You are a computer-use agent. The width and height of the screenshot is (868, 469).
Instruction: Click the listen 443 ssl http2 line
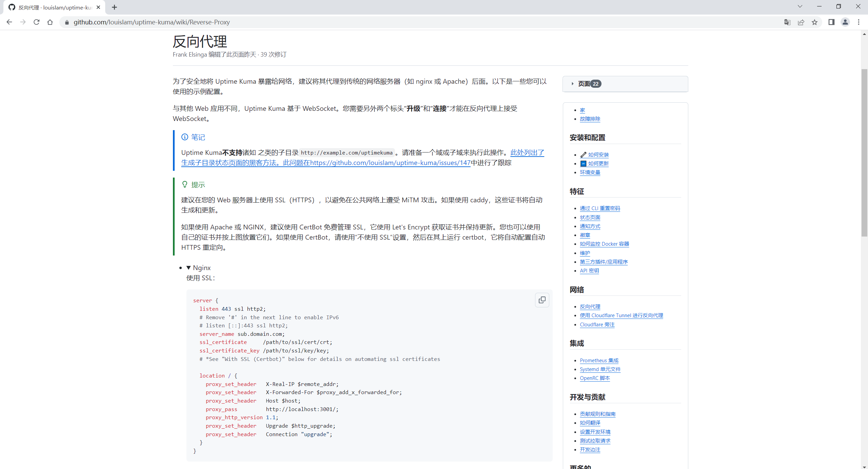pyautogui.click(x=233, y=309)
